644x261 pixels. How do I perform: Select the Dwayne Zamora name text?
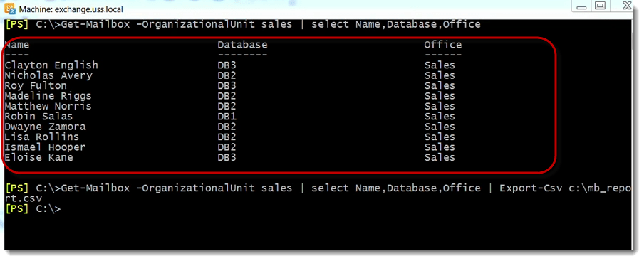(45, 127)
